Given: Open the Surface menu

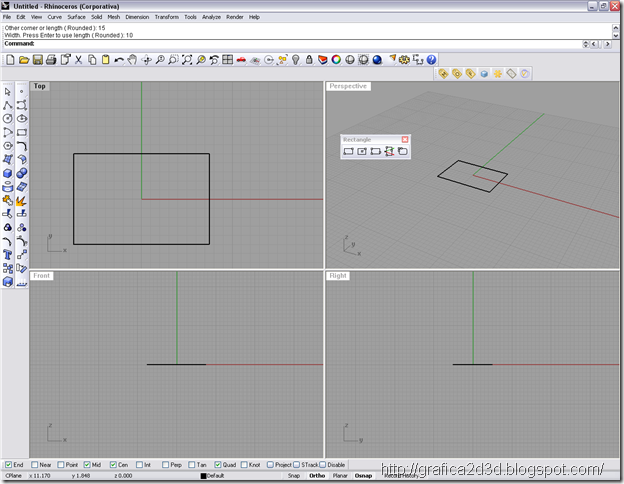Looking at the screenshot, I should [76, 17].
